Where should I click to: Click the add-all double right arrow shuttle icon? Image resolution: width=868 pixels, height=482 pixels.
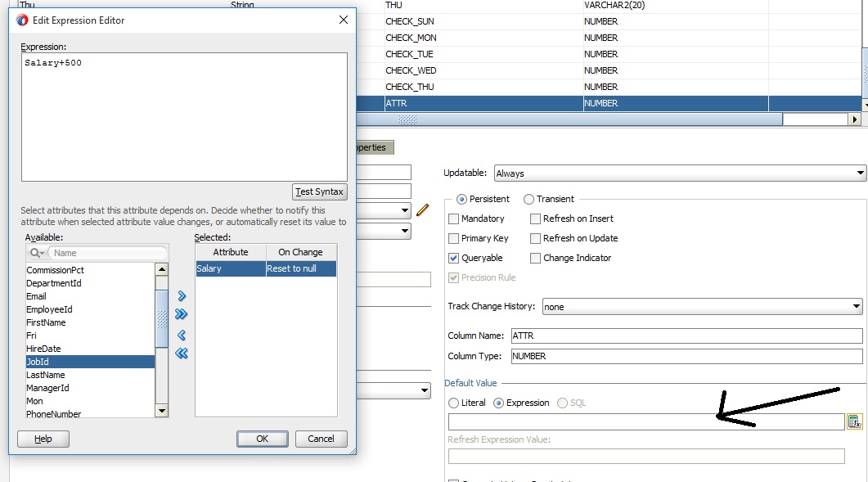[x=182, y=314]
